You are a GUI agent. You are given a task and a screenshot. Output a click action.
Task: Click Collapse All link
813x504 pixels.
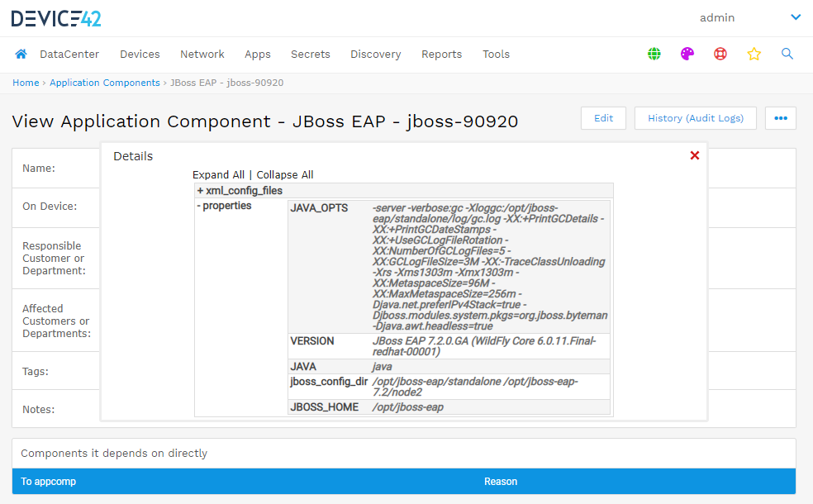[285, 174]
